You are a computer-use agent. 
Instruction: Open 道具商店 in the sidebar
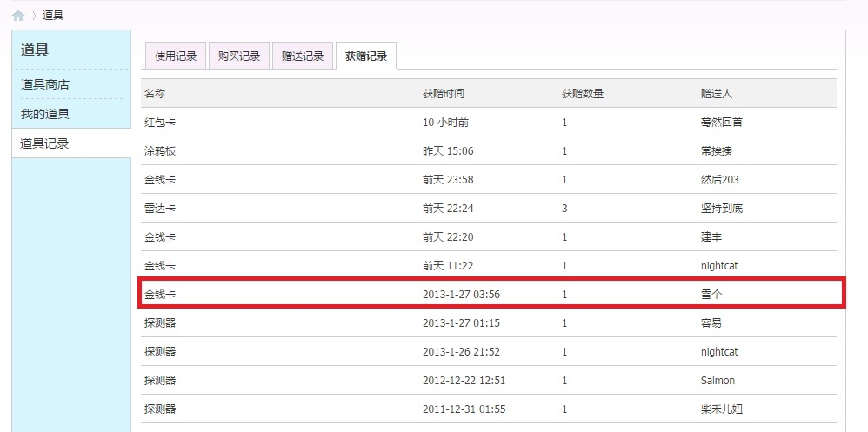point(45,84)
